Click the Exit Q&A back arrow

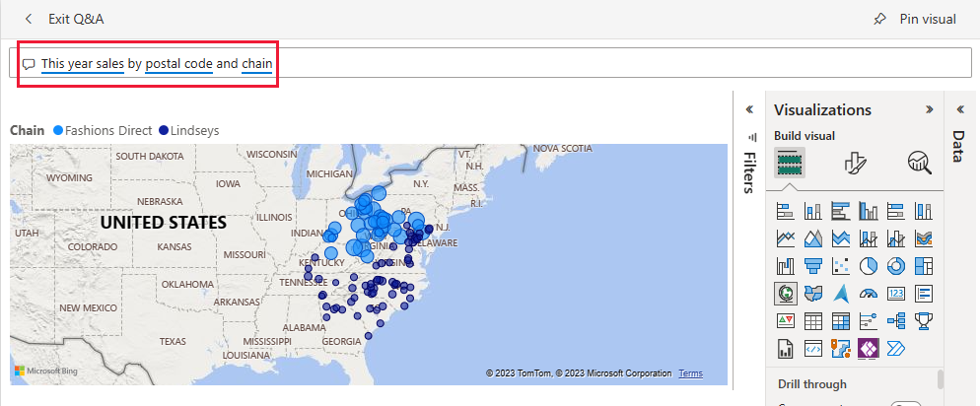point(29,20)
